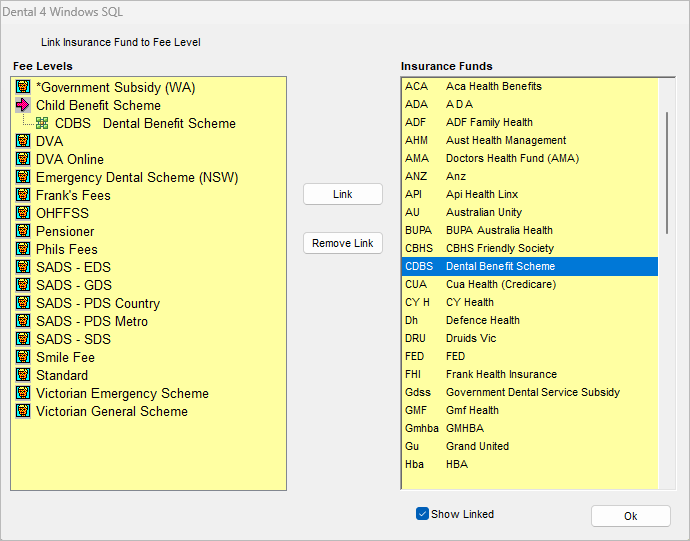Select ADF Family Health fund
690x541 pixels.
(530, 122)
